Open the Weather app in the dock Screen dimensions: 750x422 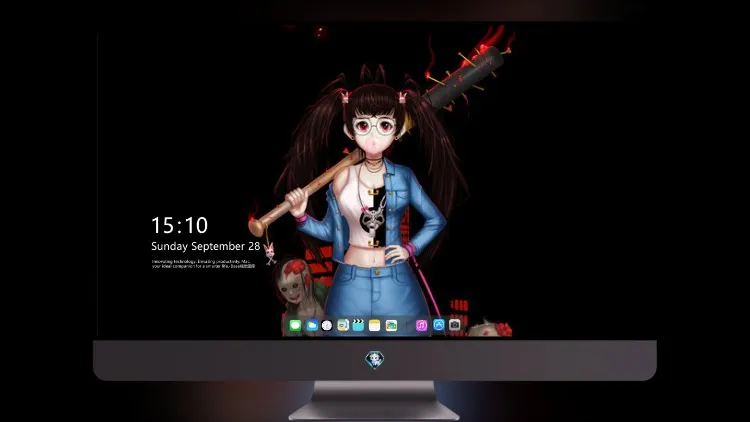311,325
